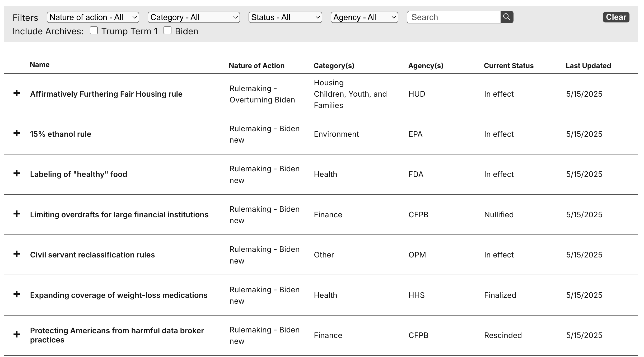The image size is (644, 357).
Task: Sort by the Name column header
Action: [x=40, y=65]
